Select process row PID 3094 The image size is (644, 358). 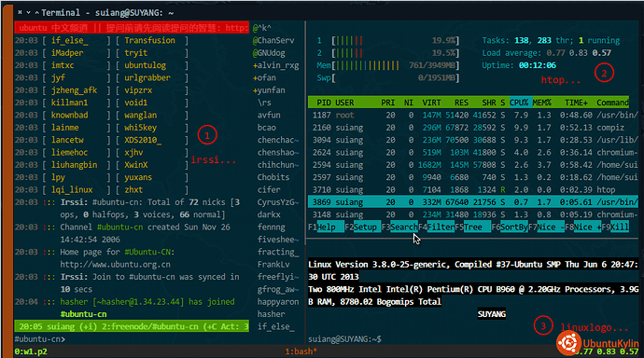coord(472,140)
